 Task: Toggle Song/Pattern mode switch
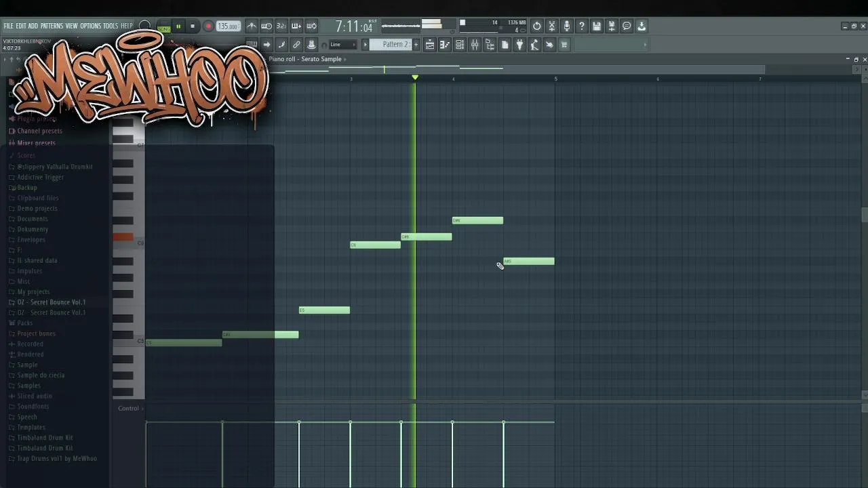pos(163,27)
